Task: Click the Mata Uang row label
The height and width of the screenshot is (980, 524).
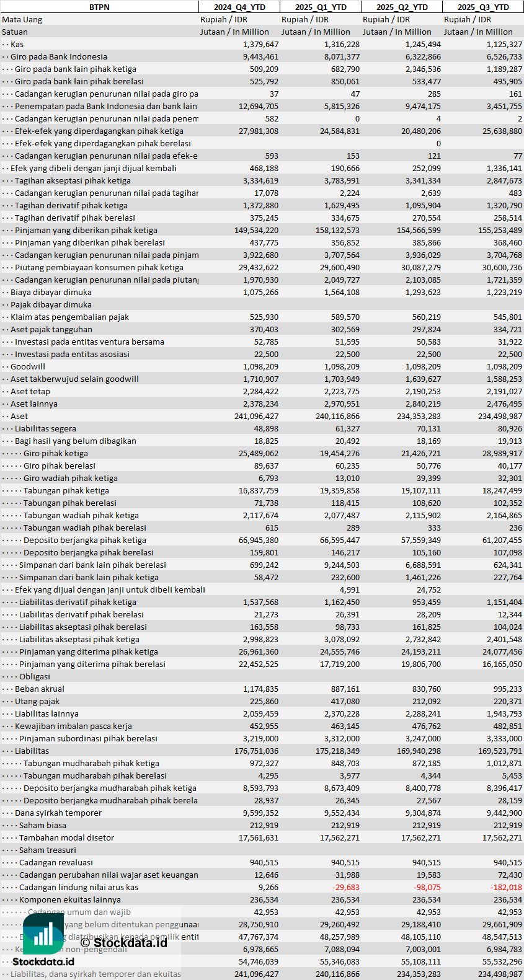Action: point(22,19)
